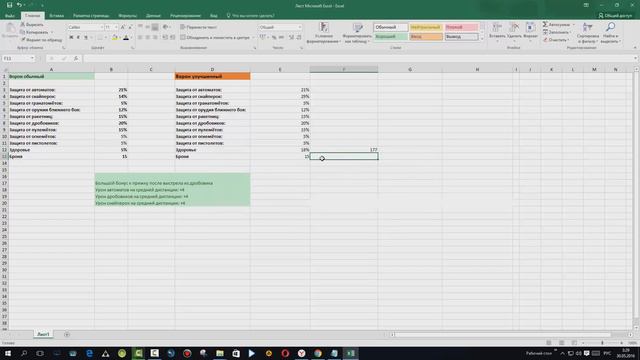Apply yellow fill color bucket
640x360 pixels.
(115, 38)
